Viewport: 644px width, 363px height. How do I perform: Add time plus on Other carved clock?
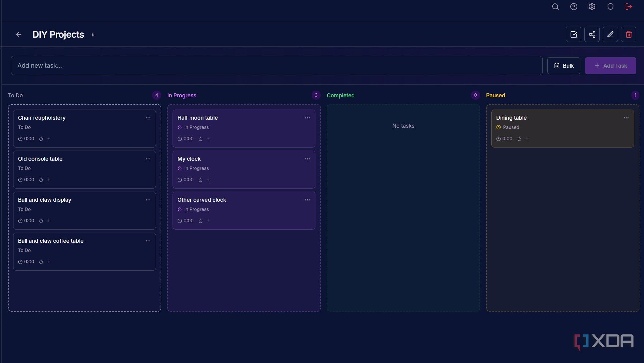pos(208,221)
